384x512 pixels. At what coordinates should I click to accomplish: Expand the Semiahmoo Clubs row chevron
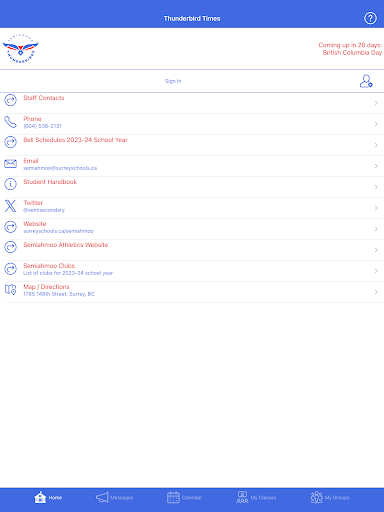tap(376, 271)
